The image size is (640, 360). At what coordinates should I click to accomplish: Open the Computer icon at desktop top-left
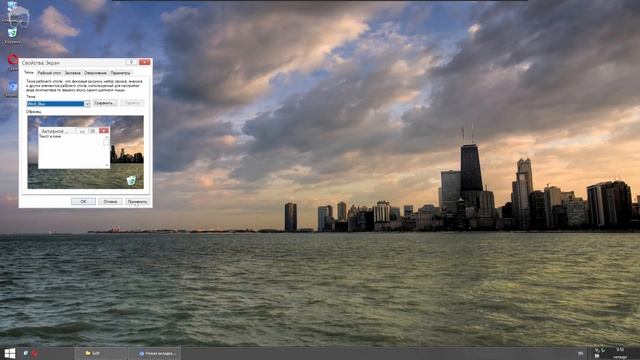click(x=12, y=6)
